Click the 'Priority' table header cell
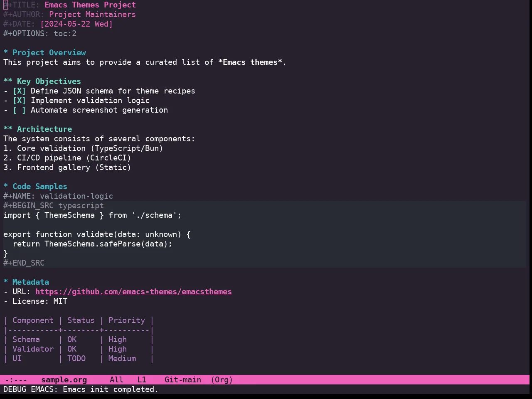 pos(127,320)
